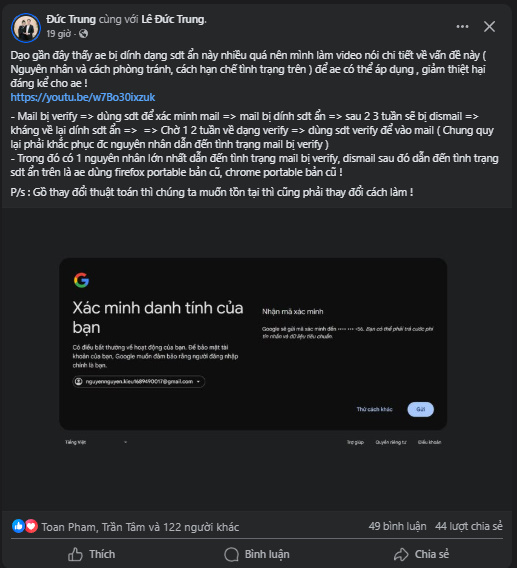Expand the gmail account dropdown chip

tap(139, 381)
